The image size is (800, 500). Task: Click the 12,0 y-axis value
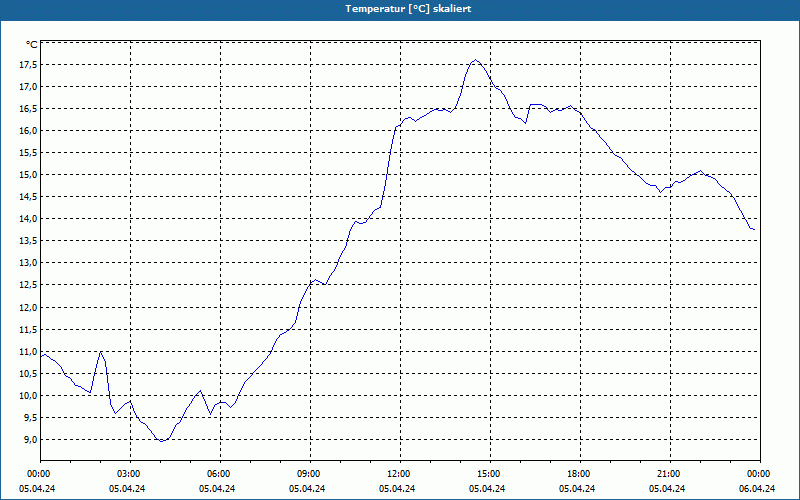click(x=29, y=308)
